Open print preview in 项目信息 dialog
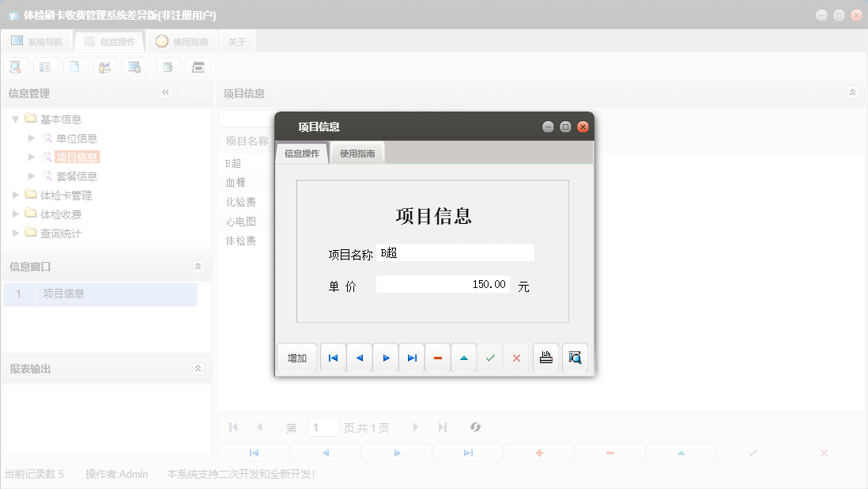The image size is (868, 489). pos(575,358)
